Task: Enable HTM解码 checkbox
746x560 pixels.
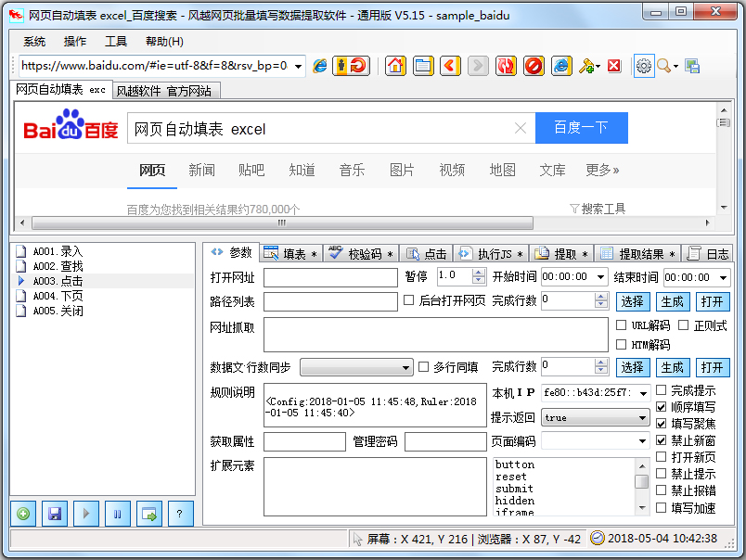Action: tap(621, 344)
